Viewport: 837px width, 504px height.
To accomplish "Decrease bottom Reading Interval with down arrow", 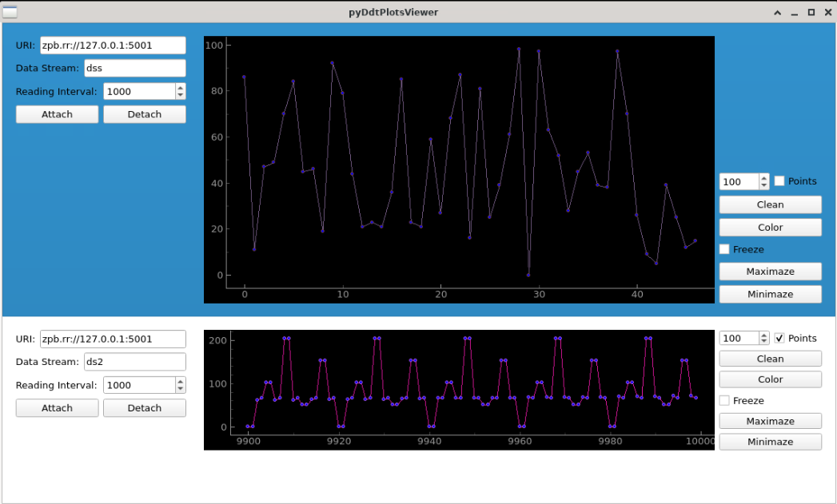I will pos(181,389).
